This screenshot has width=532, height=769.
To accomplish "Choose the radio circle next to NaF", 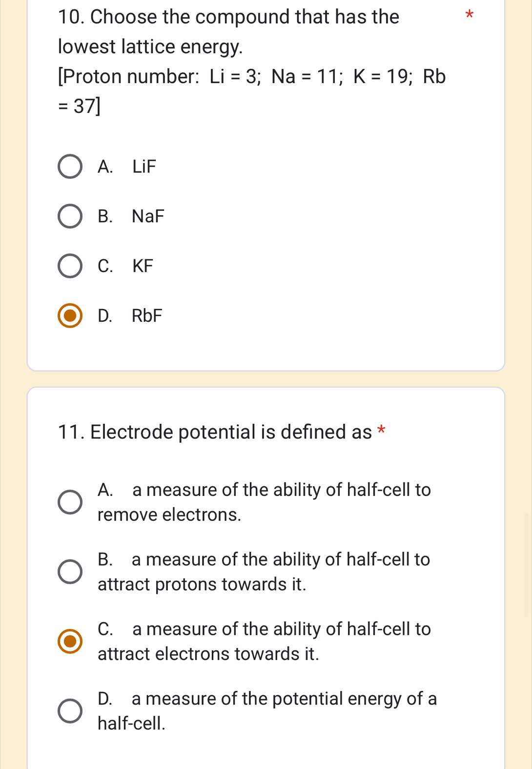I will point(70,216).
